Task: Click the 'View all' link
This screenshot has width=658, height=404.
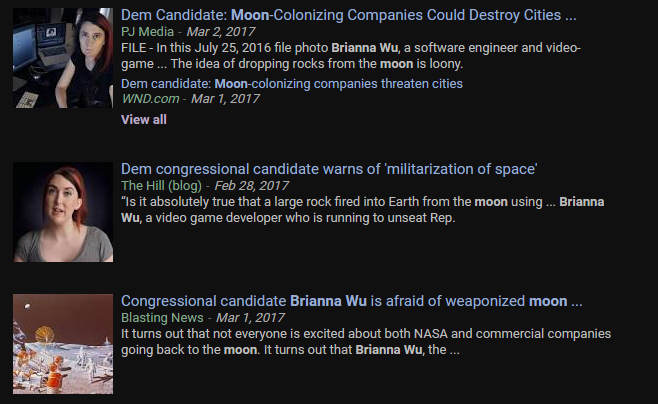Action: (x=144, y=120)
